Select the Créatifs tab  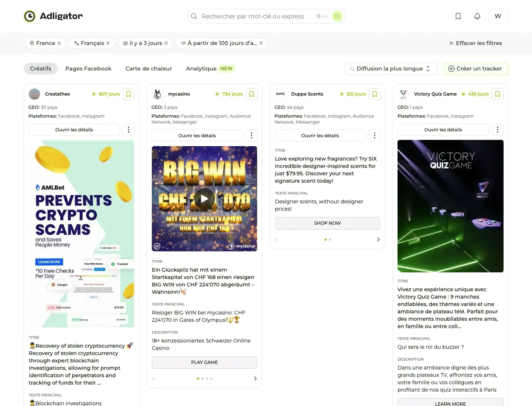(41, 69)
